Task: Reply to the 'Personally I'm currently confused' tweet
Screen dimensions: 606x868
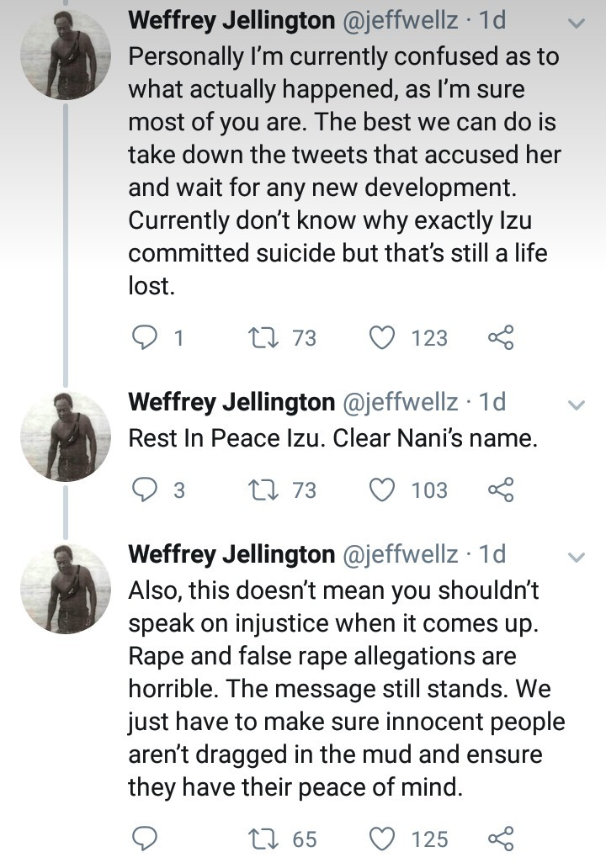Action: (x=146, y=338)
